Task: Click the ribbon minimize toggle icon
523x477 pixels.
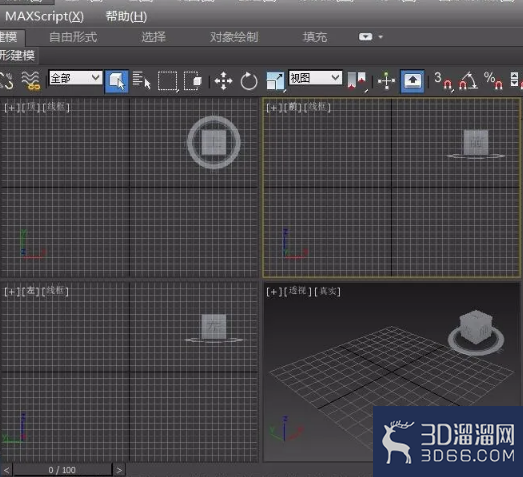Action: (366, 37)
